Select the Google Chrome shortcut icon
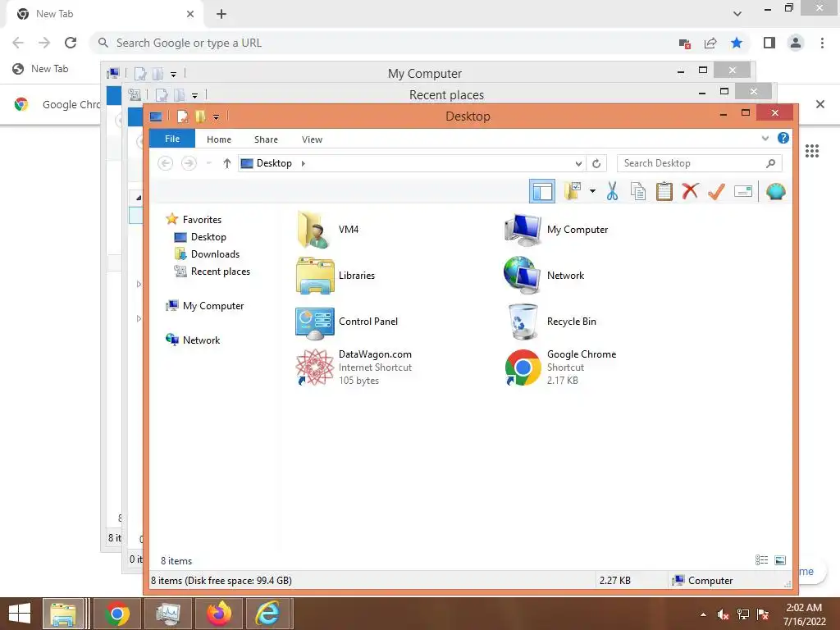 tap(523, 367)
